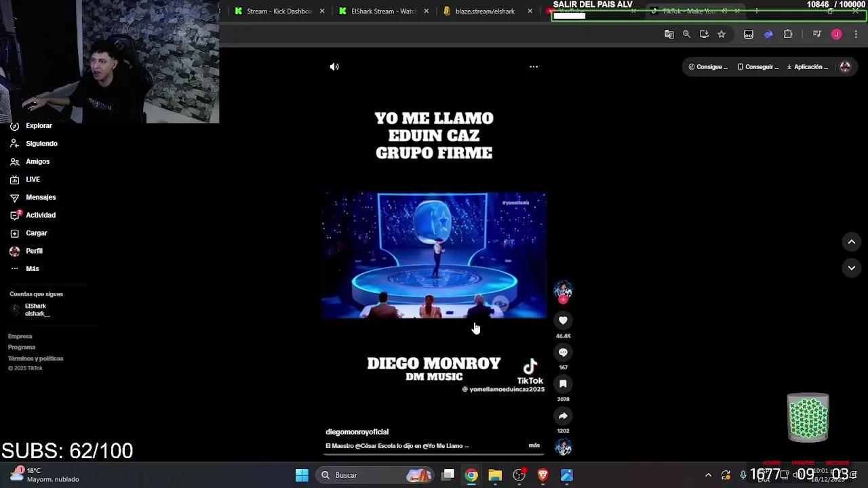Save the video with the bookmark icon

563,384
